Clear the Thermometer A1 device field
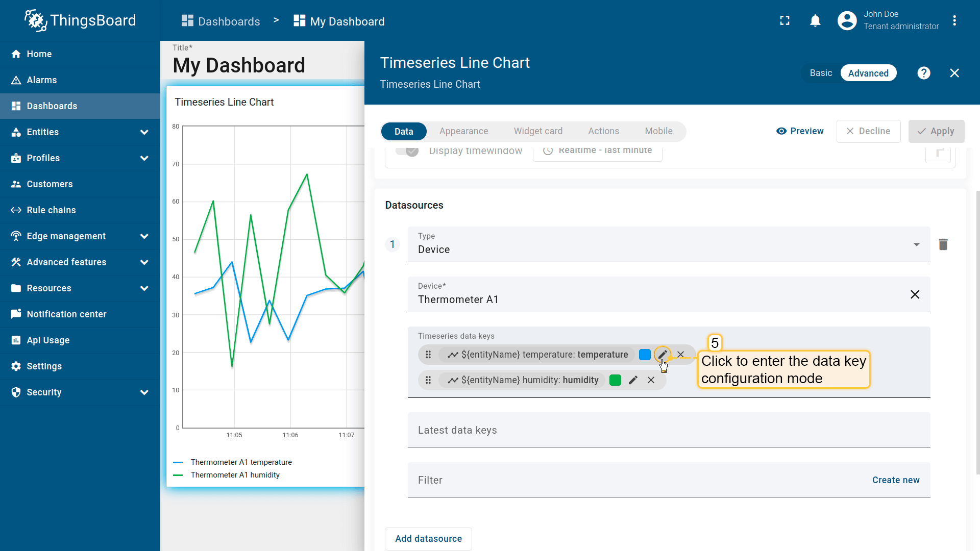Image resolution: width=980 pixels, height=551 pixels. tap(915, 294)
